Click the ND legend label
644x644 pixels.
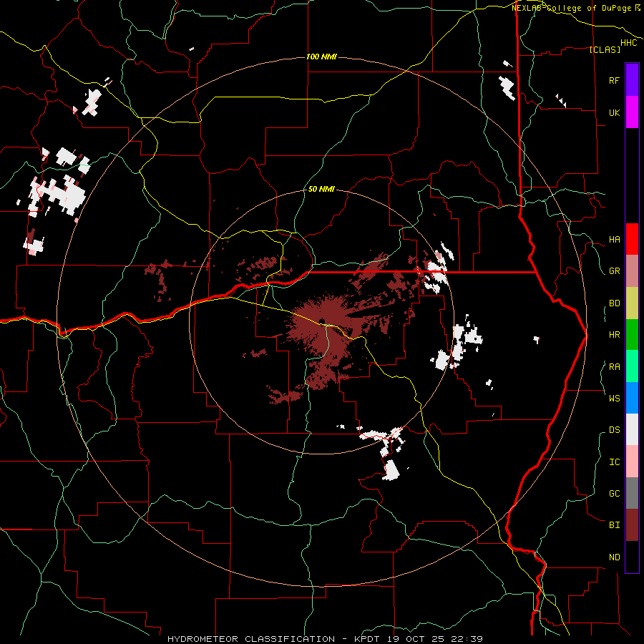pos(614,557)
